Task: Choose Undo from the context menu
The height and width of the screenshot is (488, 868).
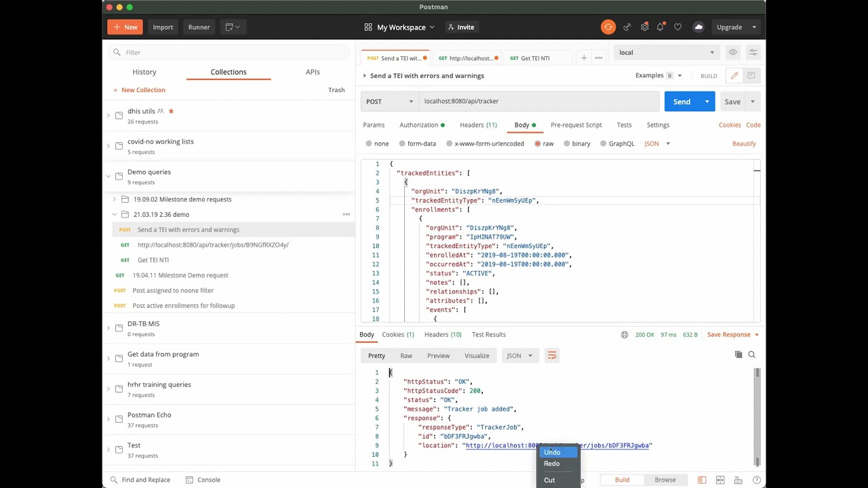Action: pos(557,452)
